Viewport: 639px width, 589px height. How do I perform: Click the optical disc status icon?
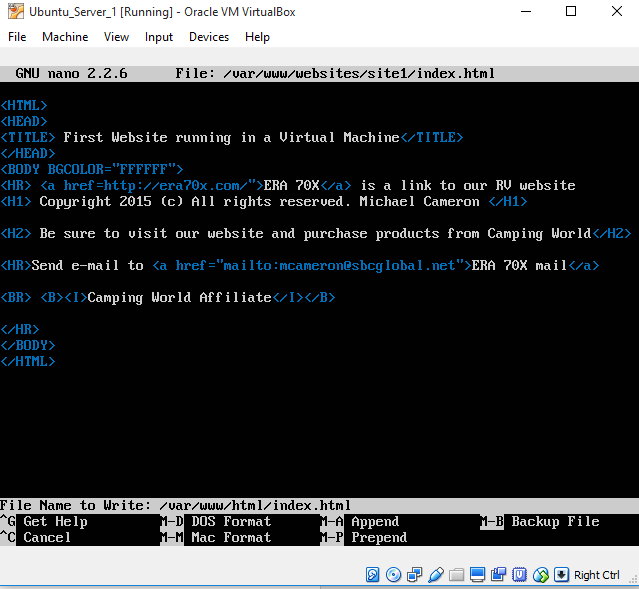[393, 575]
